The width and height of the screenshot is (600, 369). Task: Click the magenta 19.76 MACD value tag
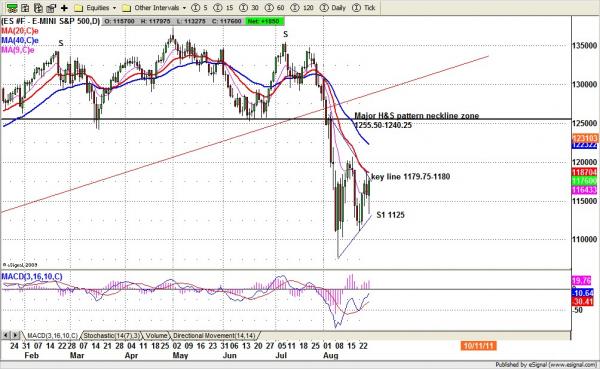(582, 281)
